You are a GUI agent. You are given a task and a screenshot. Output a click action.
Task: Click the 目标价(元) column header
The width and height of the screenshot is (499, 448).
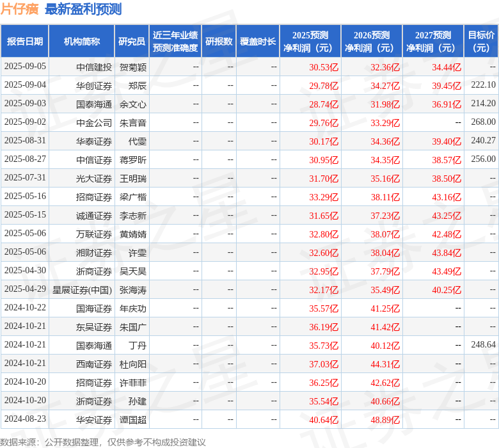click(481, 42)
